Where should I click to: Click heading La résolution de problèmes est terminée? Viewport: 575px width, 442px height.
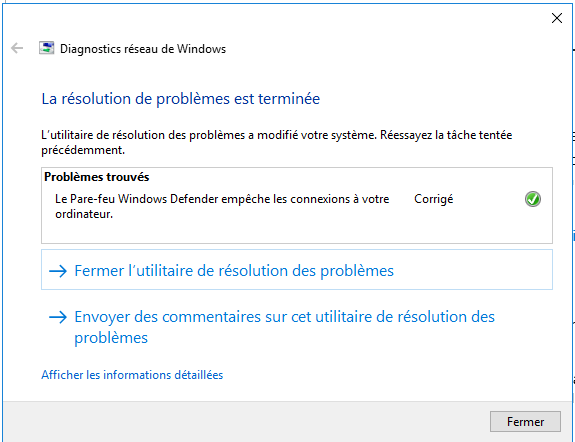point(180,99)
